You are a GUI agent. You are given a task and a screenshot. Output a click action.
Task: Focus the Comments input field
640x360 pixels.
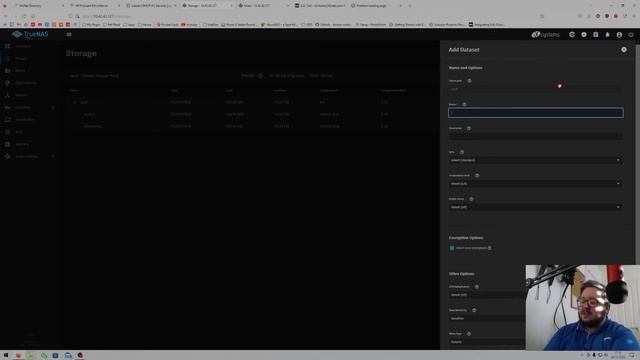536,136
